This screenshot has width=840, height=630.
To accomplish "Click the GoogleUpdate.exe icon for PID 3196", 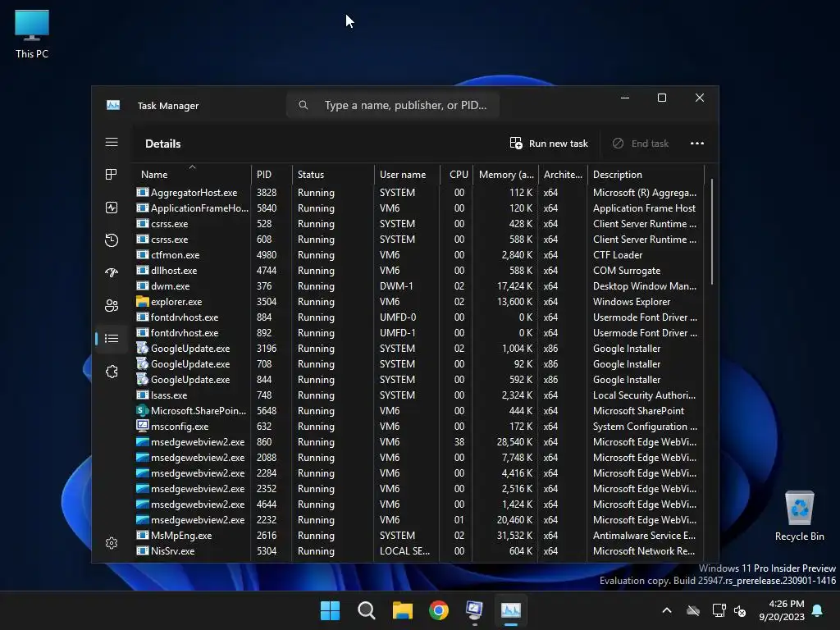I will (142, 348).
